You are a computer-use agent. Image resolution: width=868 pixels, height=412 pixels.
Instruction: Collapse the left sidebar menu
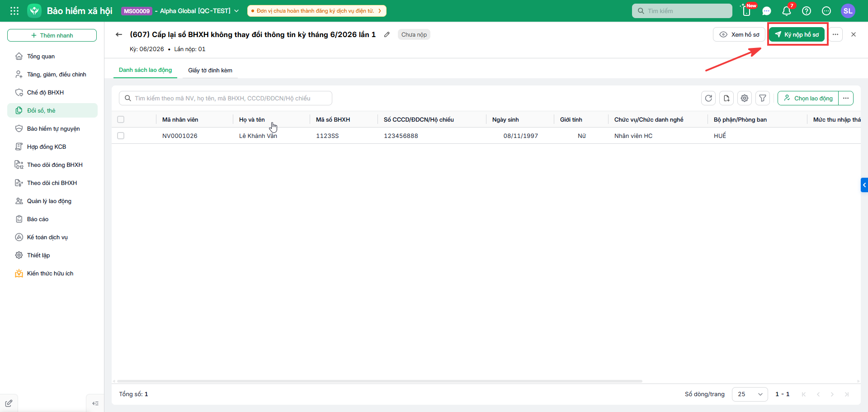point(95,403)
